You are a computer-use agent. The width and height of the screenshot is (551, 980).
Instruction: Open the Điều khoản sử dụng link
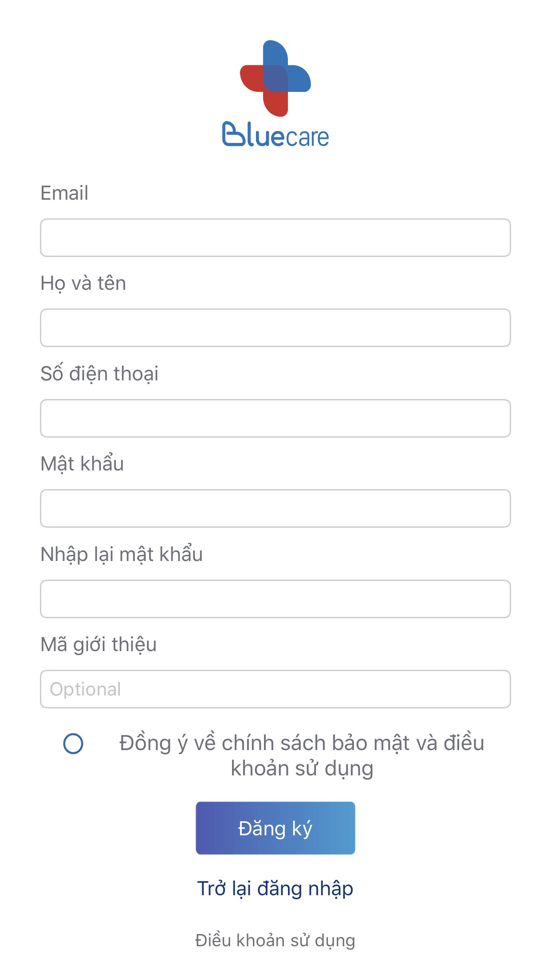coord(275,940)
